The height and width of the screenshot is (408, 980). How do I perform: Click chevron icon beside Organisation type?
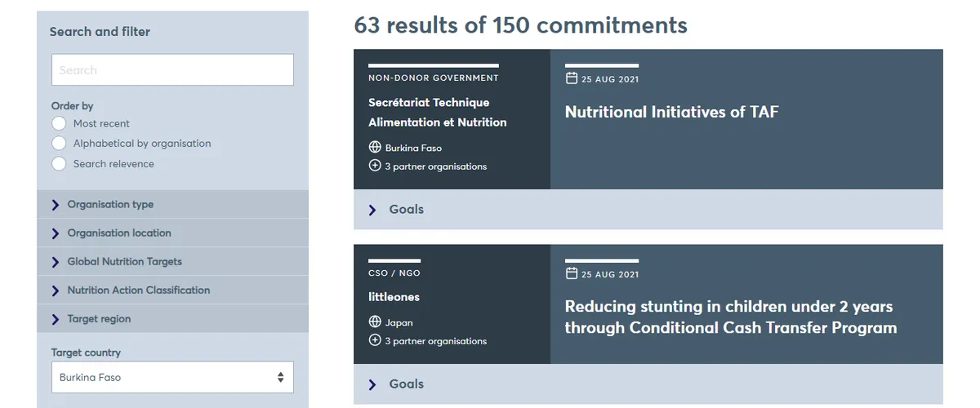56,205
